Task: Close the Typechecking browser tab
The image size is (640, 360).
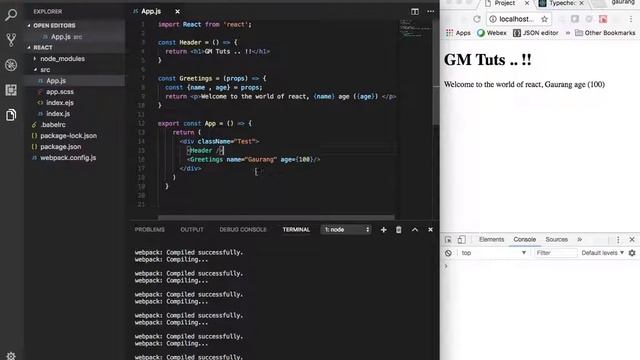Action: [x=581, y=3]
